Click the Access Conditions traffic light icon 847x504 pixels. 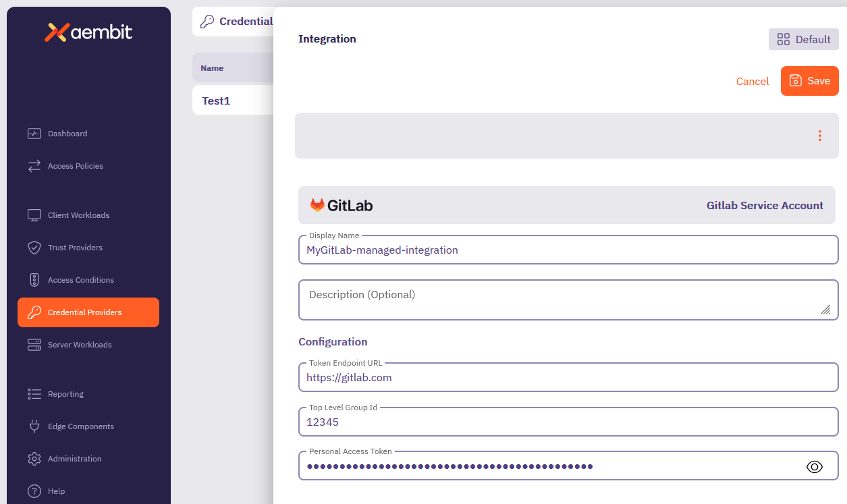point(34,280)
